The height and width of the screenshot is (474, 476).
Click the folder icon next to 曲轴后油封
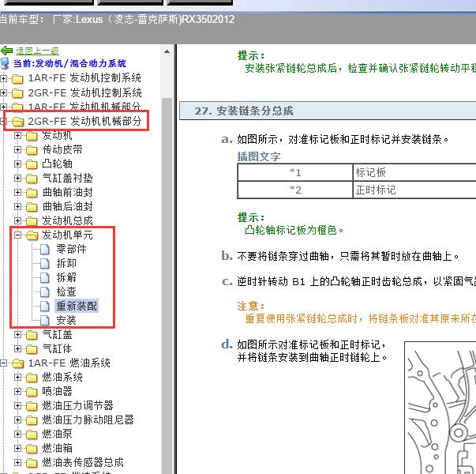pyautogui.click(x=32, y=207)
